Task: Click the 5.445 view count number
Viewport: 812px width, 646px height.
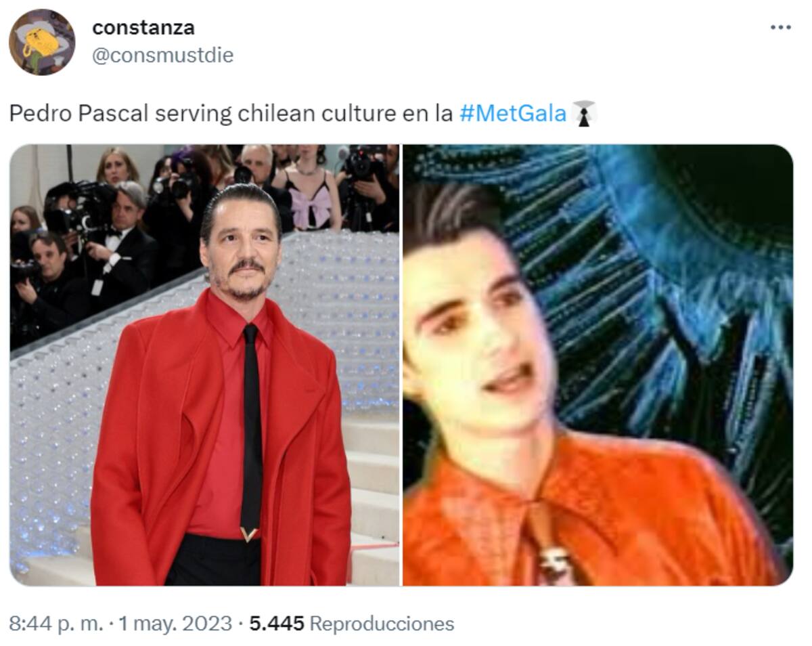Action: [277, 623]
